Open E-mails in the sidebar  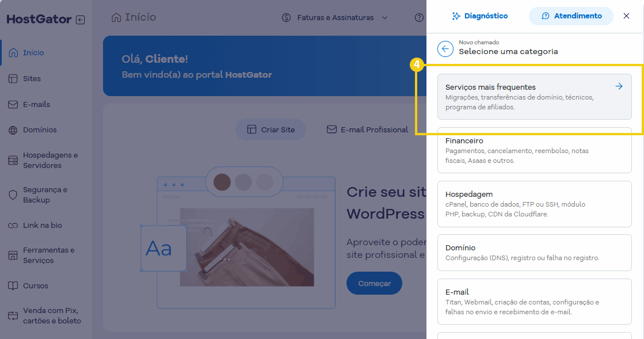pos(36,104)
